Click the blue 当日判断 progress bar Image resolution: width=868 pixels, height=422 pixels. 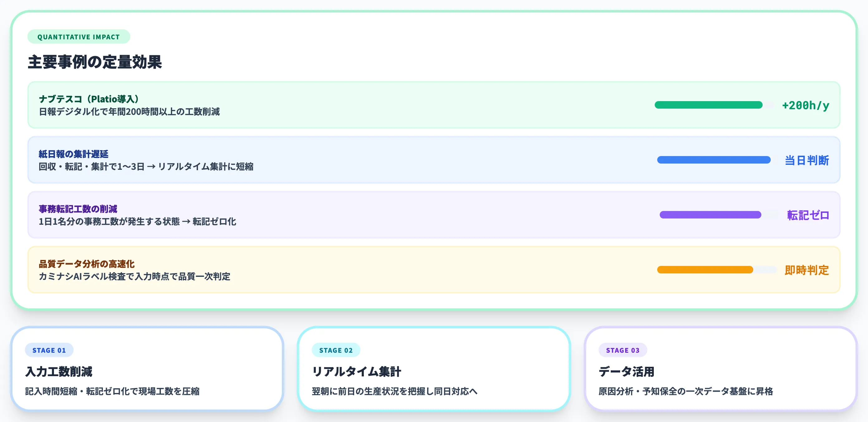(x=714, y=160)
